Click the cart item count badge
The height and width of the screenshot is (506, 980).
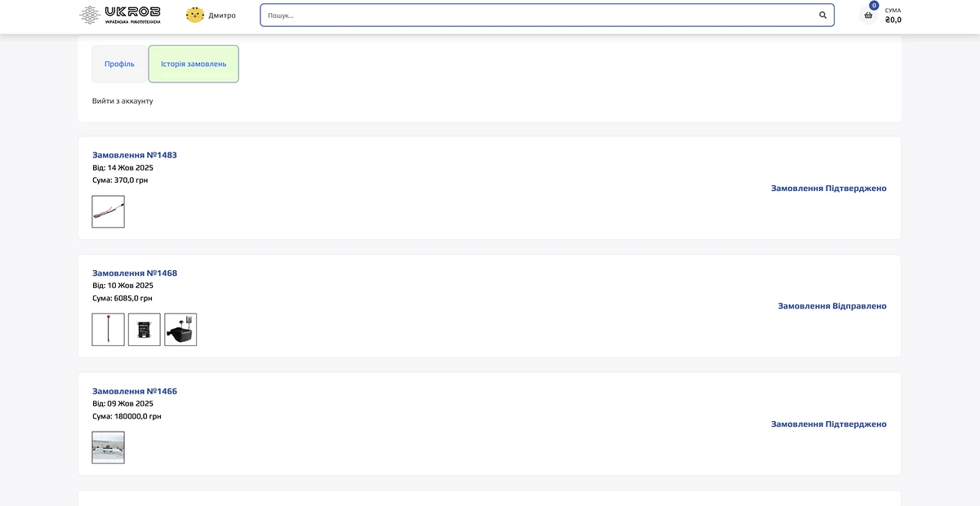(874, 6)
